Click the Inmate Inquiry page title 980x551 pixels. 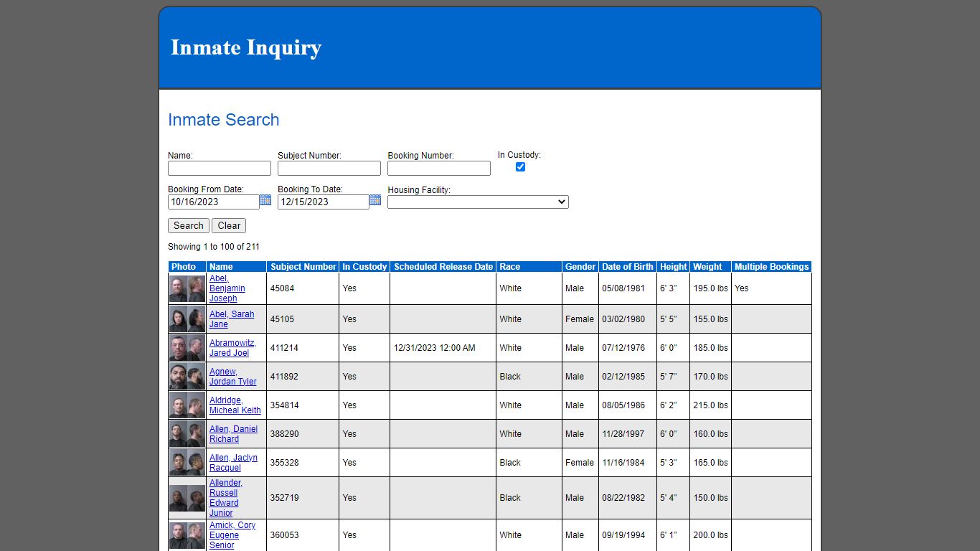point(246,47)
